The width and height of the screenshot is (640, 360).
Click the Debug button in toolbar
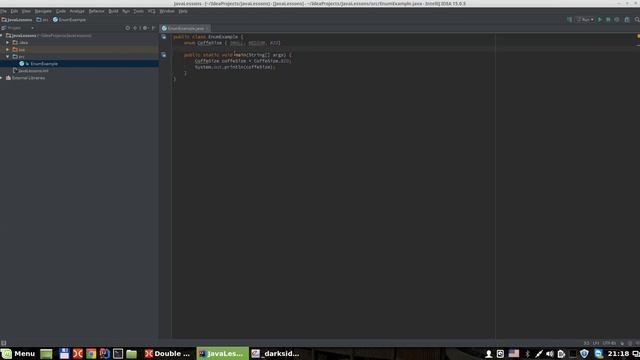608,20
